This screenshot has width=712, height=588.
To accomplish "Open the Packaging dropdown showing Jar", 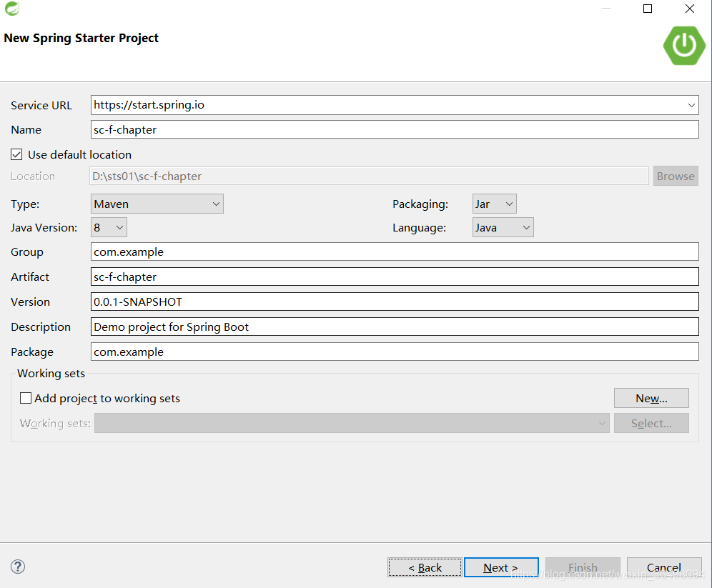I will point(494,204).
